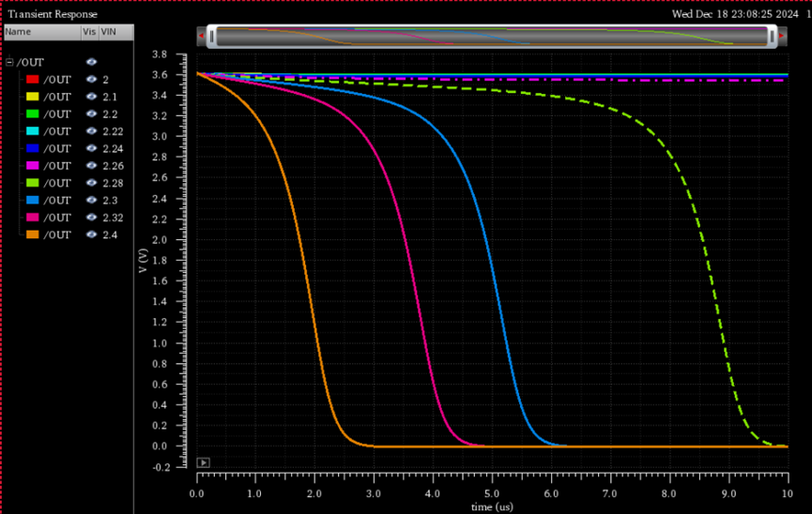Hide the /OUT trace for VIN 2.28

tap(91, 183)
